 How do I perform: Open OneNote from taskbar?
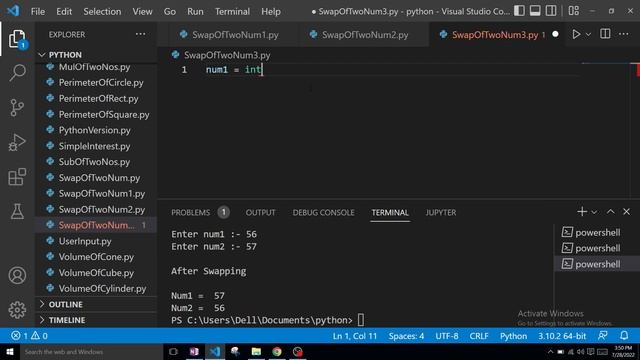(x=194, y=352)
